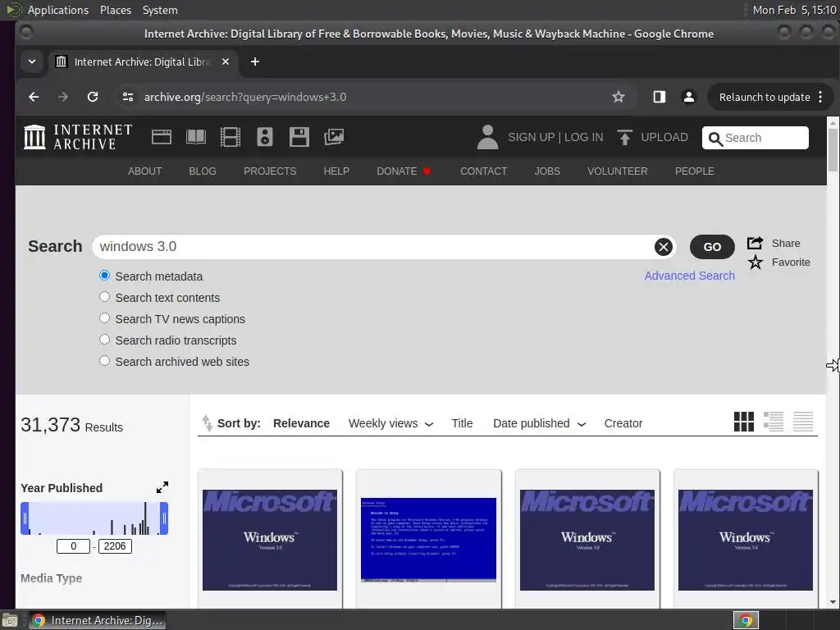The height and width of the screenshot is (630, 840).
Task: Select Search TV news captions option
Action: coord(104,318)
